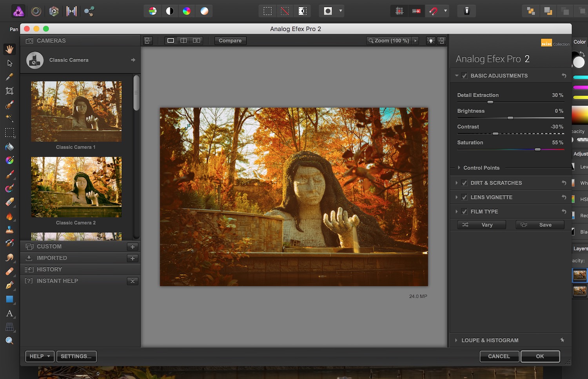Click the split preview view icon
The image size is (588, 379).
click(x=183, y=40)
